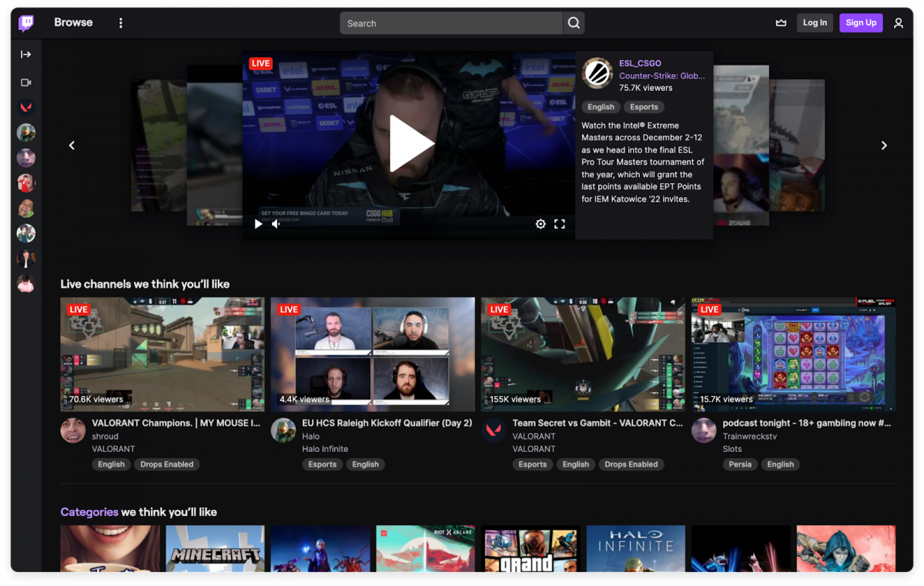This screenshot has height=586, width=924.
Task: Toggle mute on the featured player
Action: pyautogui.click(x=276, y=224)
